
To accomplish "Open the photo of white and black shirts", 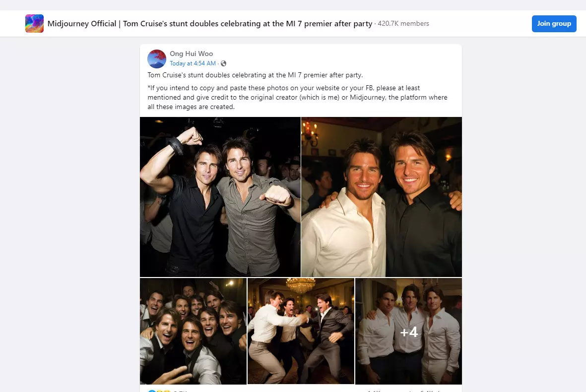I will pyautogui.click(x=381, y=197).
